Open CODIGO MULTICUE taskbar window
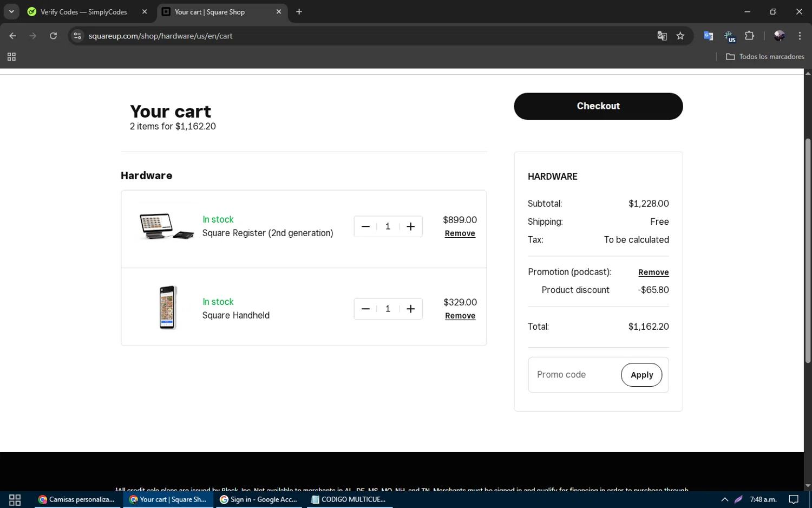Image resolution: width=812 pixels, height=508 pixels. pos(349,499)
